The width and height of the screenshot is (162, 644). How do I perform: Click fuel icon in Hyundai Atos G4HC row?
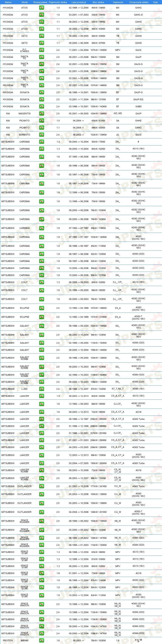pos(41,8)
